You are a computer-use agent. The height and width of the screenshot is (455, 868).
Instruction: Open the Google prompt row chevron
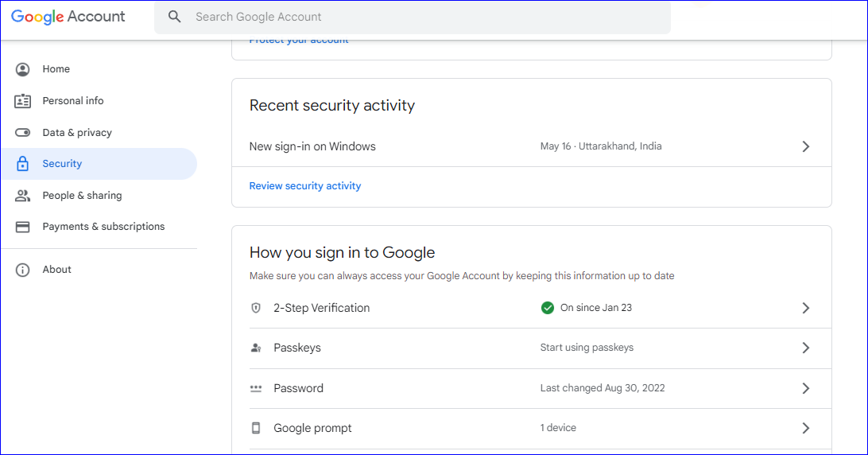tap(806, 428)
